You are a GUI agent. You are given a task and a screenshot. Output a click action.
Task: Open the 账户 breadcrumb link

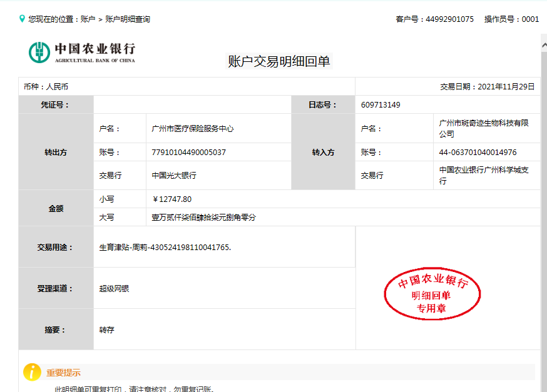coord(88,19)
